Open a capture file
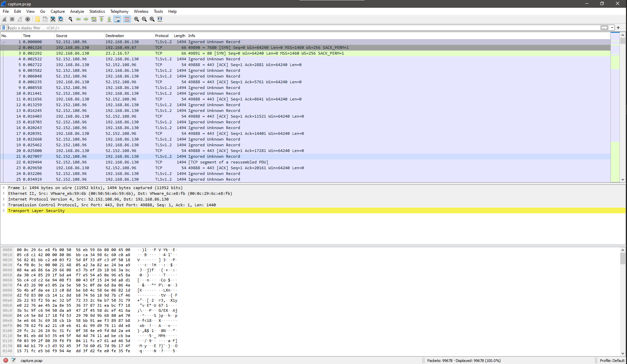627x364 pixels. coord(37,19)
